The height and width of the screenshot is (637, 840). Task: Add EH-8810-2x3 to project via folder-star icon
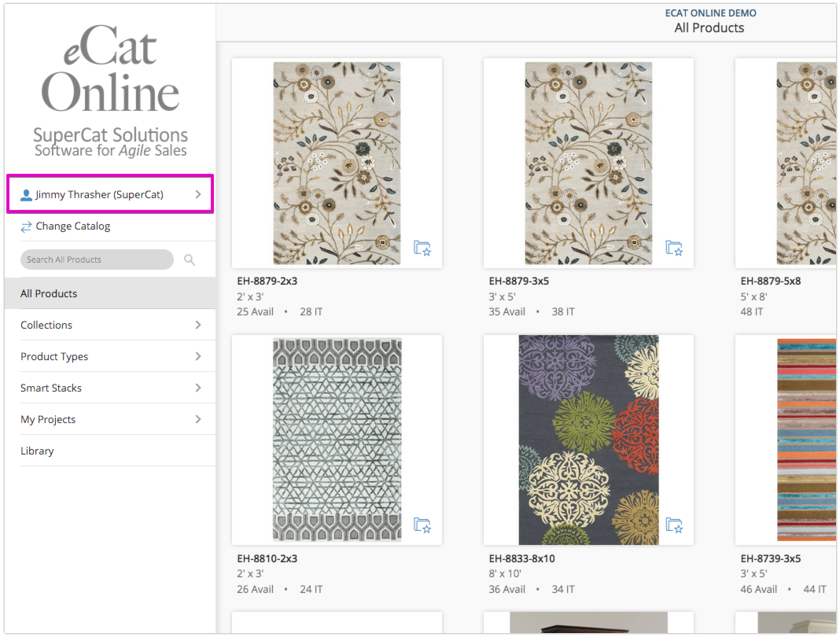pos(422,525)
